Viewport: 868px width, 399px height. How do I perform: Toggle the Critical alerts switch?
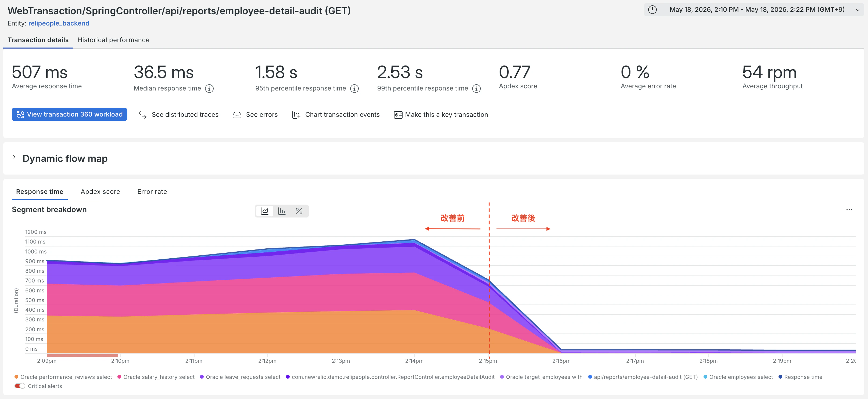coord(20,386)
